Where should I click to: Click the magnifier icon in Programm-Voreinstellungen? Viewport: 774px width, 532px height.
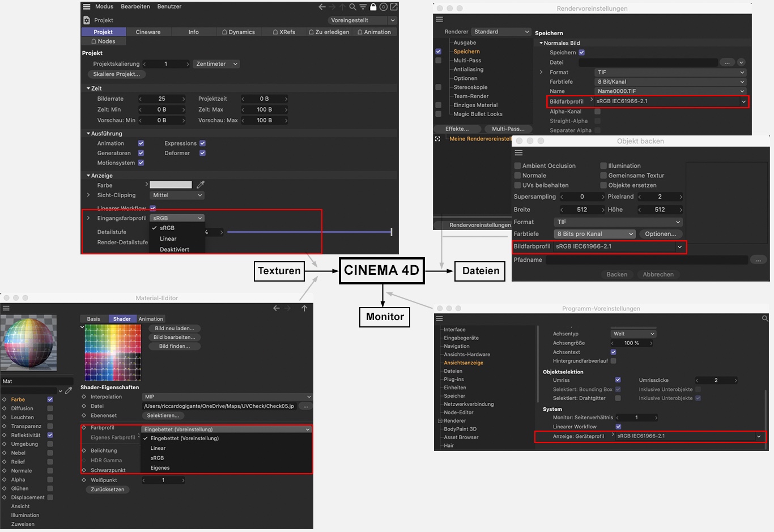coord(765,318)
